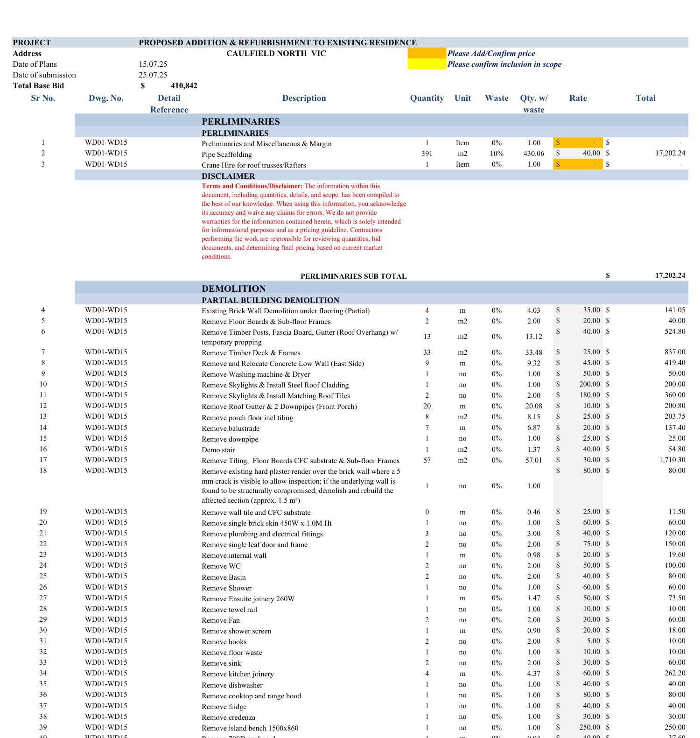Select the rate '250.00' for island bench removal
700x738 pixels.
[590, 727]
